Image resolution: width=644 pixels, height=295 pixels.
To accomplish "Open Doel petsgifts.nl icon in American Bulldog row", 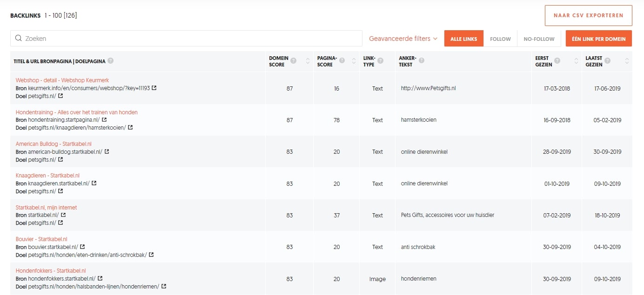I will tap(60, 159).
